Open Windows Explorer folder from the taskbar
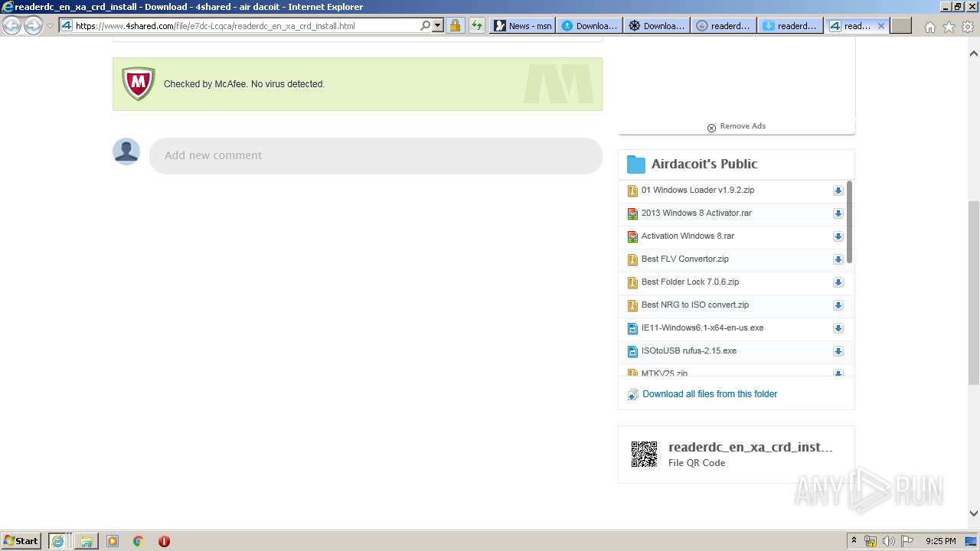Image resolution: width=980 pixels, height=551 pixels. coord(87,541)
